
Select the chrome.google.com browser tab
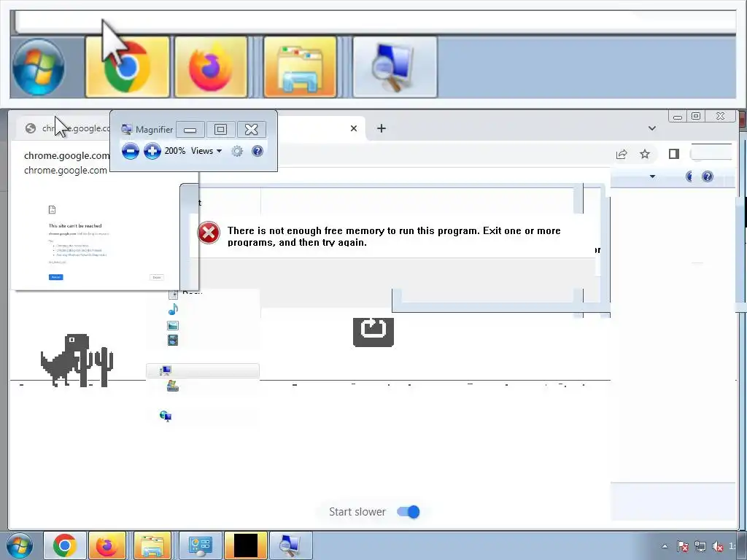click(66, 128)
